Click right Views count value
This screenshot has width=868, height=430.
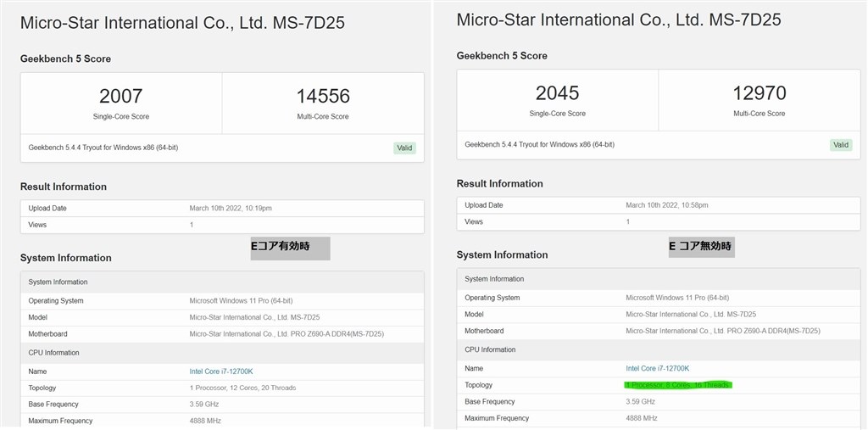[x=628, y=221]
